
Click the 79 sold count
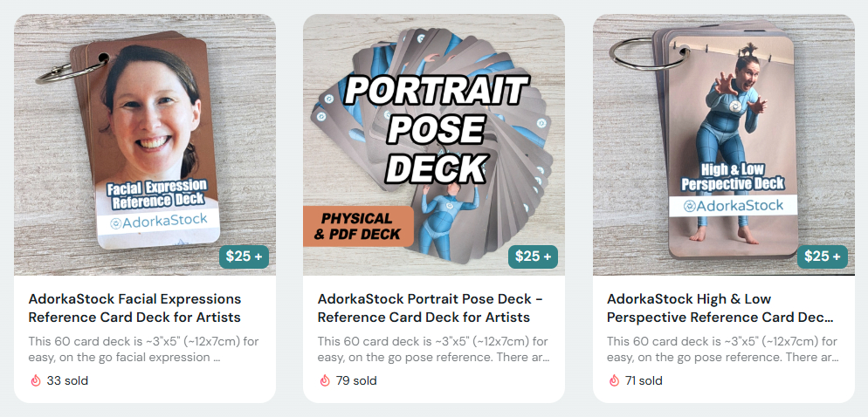tap(356, 380)
